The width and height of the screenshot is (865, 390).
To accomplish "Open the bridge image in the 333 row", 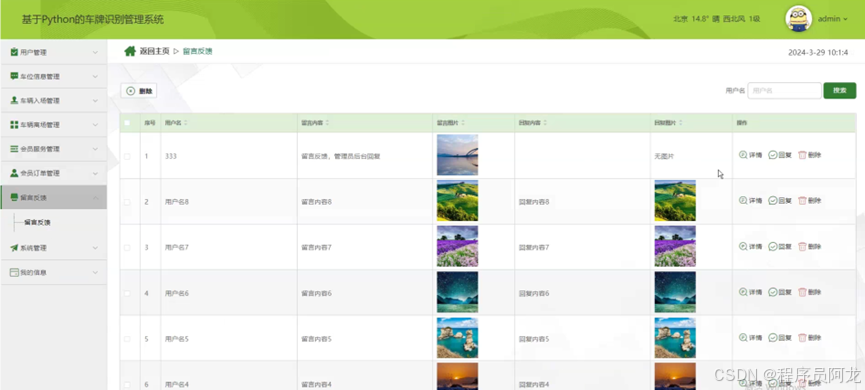I will click(457, 155).
